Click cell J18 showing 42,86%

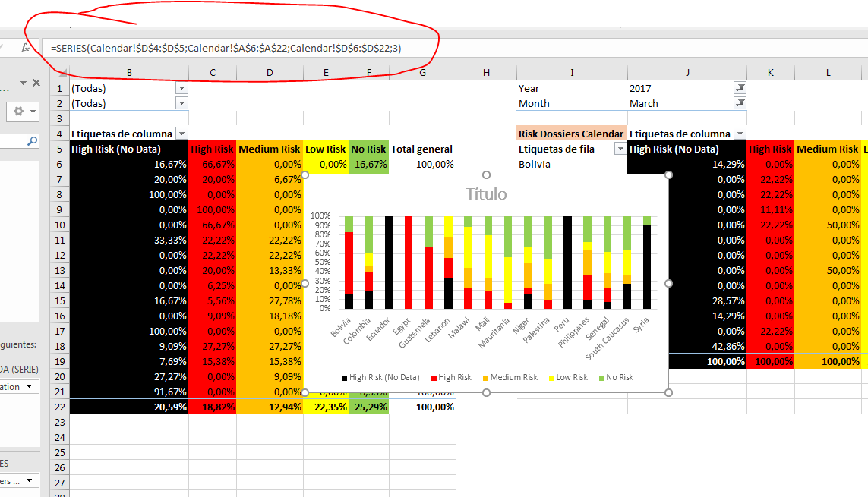pyautogui.click(x=687, y=346)
